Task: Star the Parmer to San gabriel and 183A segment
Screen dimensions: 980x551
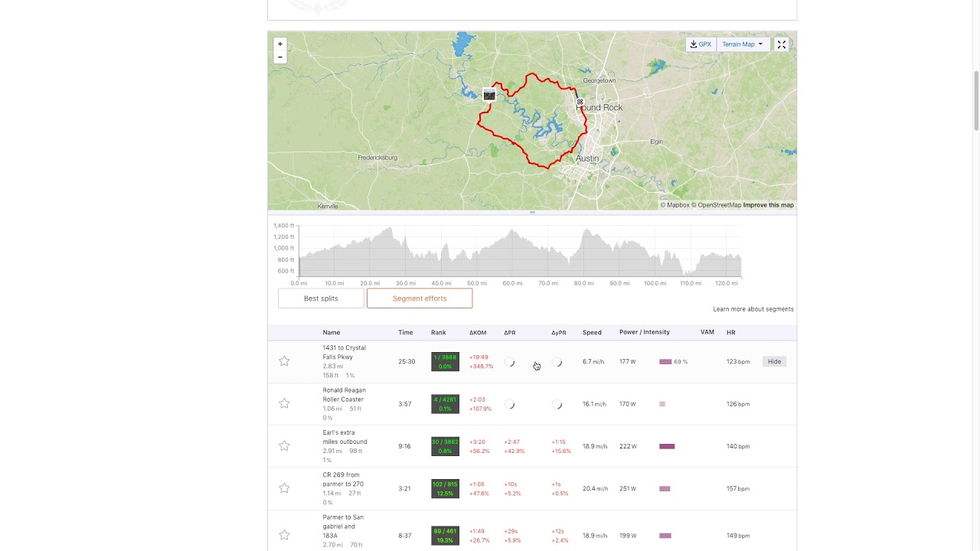Action: coord(284,535)
